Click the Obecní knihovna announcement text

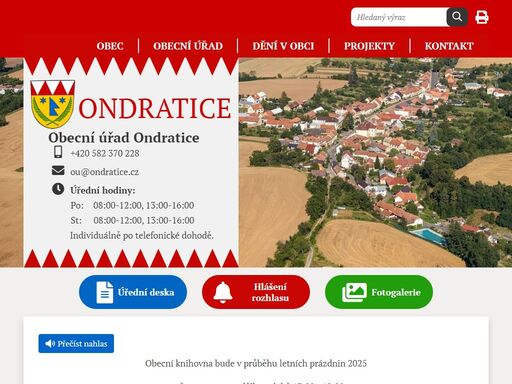256,363
